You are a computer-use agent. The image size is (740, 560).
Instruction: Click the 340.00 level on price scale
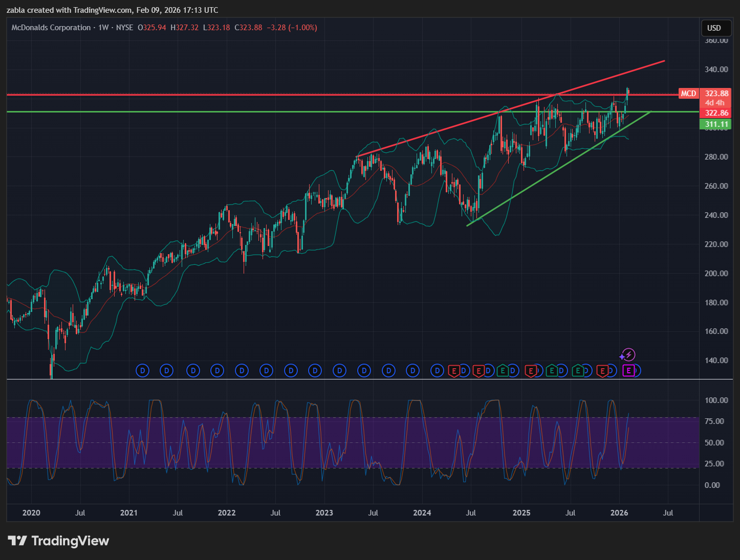point(716,70)
